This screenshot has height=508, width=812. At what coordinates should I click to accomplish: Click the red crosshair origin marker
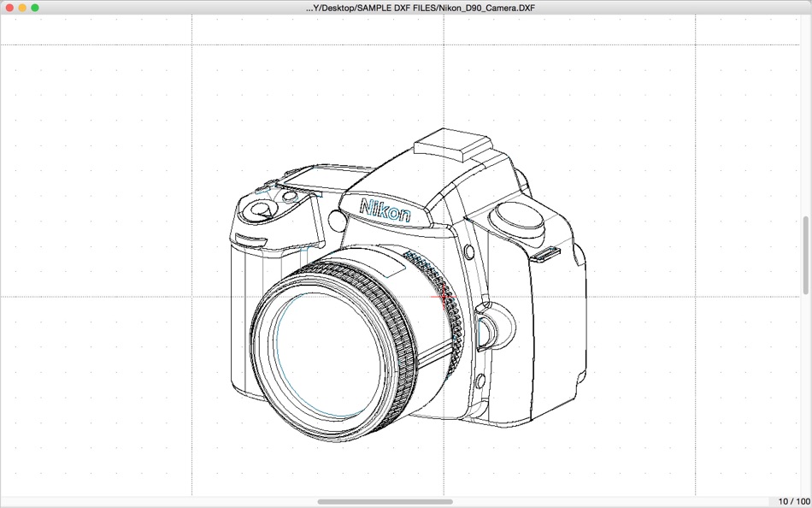[x=444, y=297]
